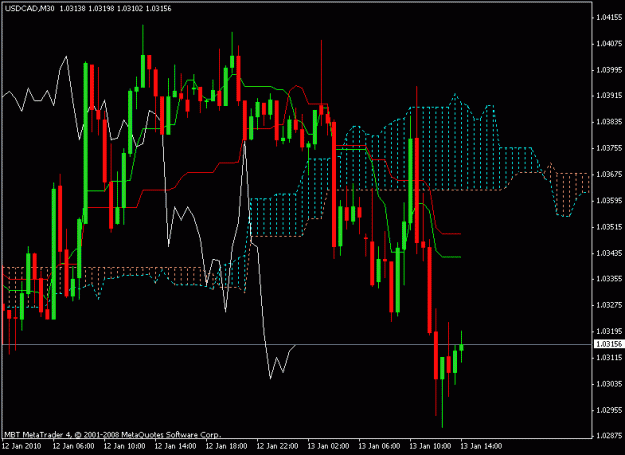Click the 1.03595 price axis label
The height and width of the screenshot is (455, 625).
pos(609,200)
